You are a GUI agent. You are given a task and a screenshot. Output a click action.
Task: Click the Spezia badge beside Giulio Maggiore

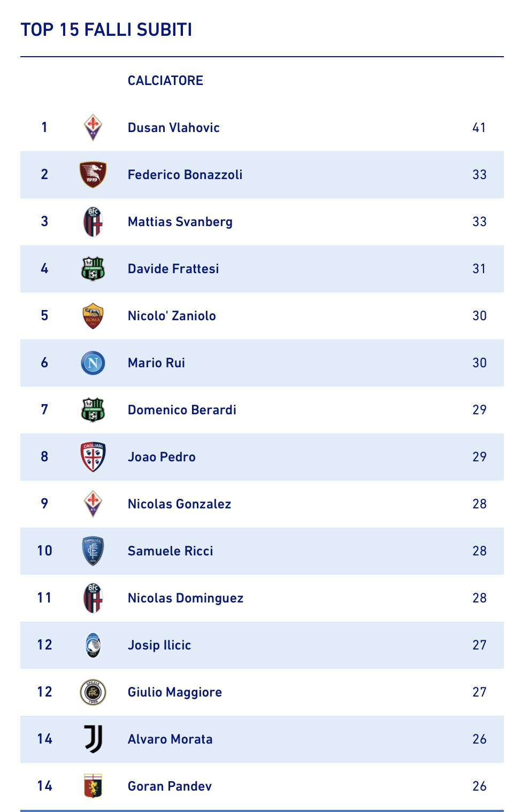coord(93,692)
